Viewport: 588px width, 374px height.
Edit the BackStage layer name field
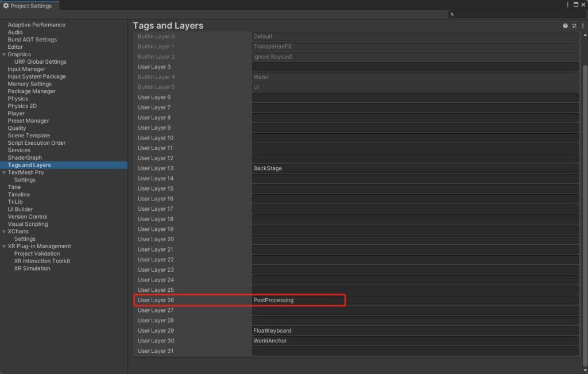click(415, 168)
